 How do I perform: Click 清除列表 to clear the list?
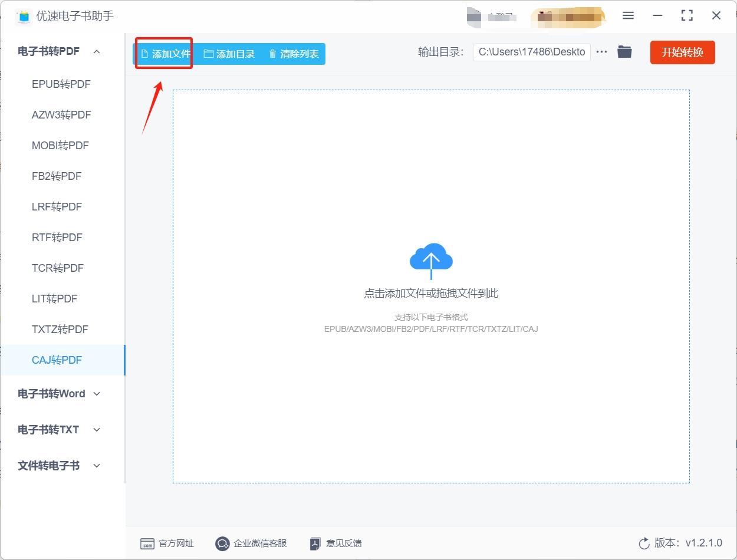tap(294, 54)
